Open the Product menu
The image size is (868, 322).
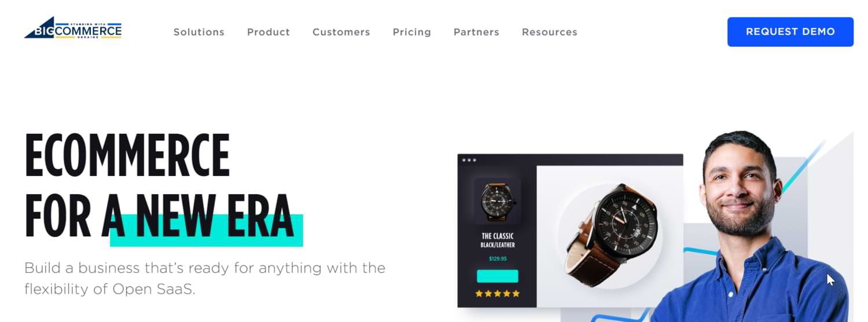[x=269, y=32]
